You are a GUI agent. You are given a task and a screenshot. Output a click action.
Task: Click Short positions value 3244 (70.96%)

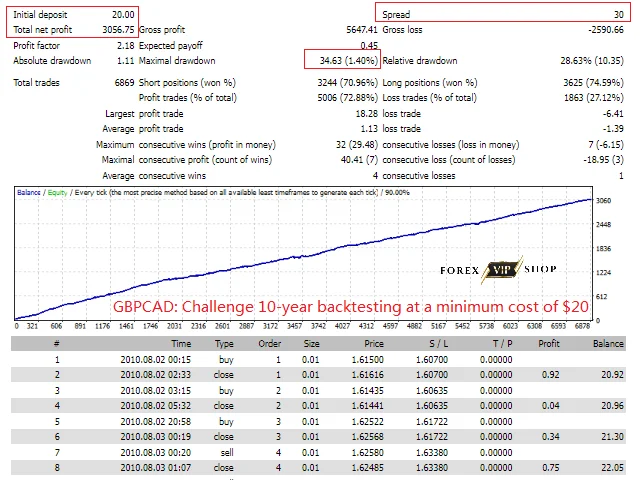[x=347, y=83]
